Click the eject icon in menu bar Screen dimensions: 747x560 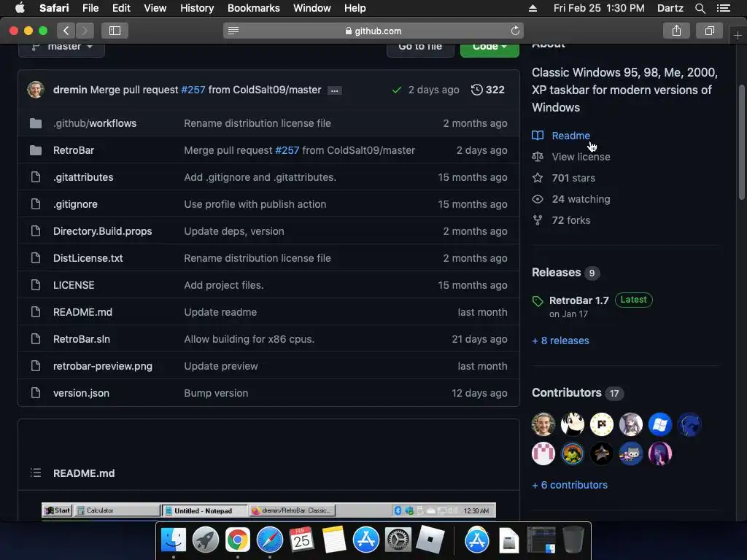point(533,8)
